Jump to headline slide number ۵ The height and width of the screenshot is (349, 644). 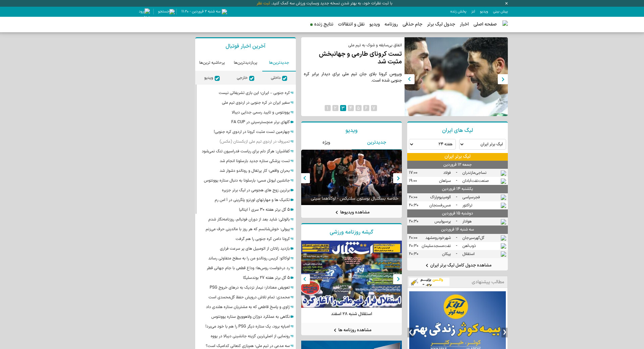[358, 108]
